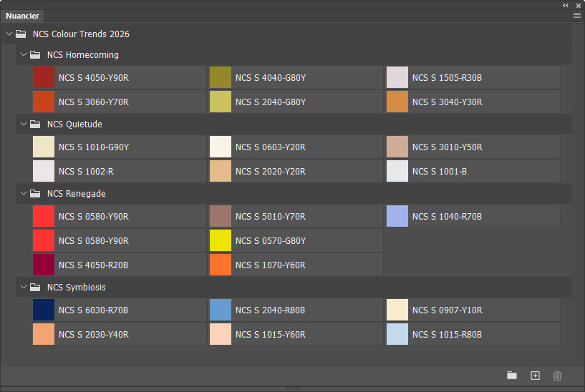Image resolution: width=585 pixels, height=392 pixels.
Task: Click the NCS Quietude folder icon
Action: [x=35, y=124]
